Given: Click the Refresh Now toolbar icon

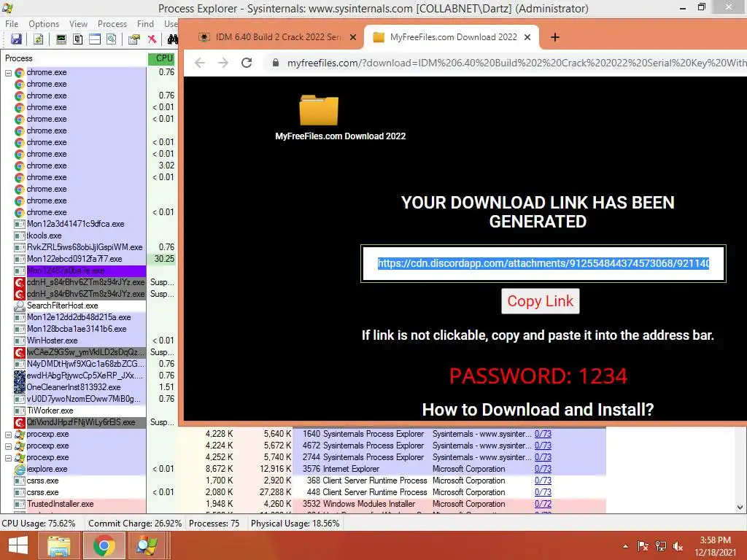Looking at the screenshot, I should (x=38, y=39).
